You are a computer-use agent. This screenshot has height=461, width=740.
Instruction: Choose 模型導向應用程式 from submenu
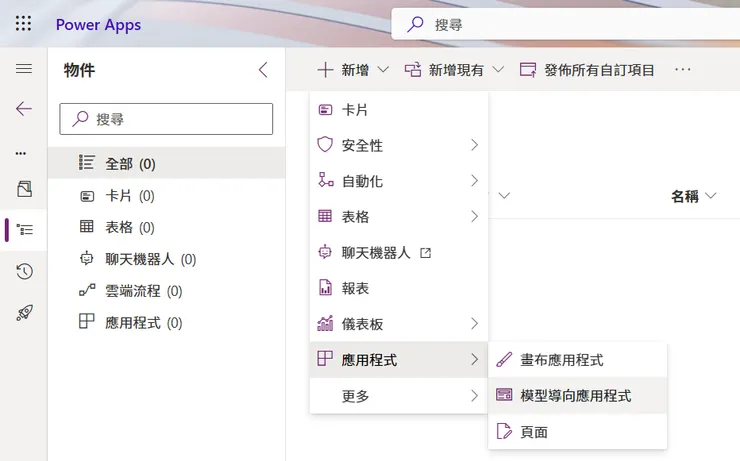click(x=578, y=395)
